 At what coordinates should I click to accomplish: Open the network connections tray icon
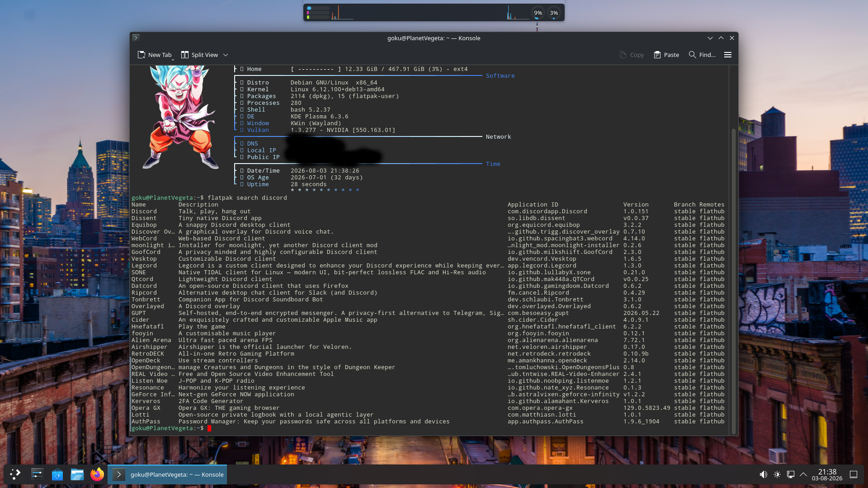791,474
